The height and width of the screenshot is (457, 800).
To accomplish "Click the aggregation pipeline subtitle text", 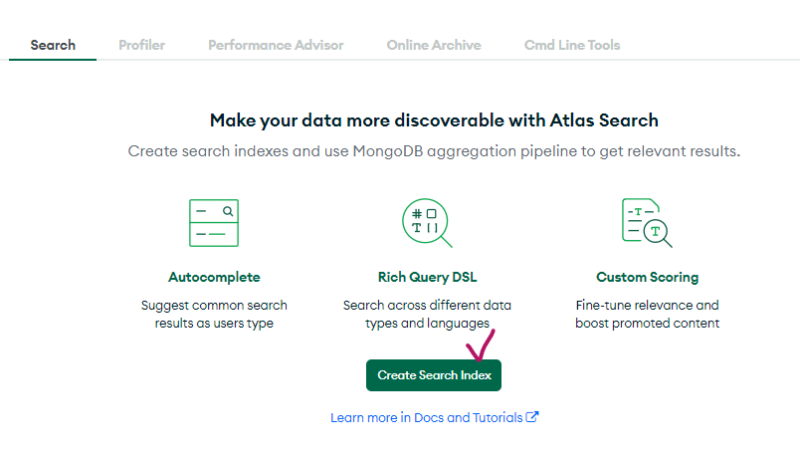I will click(x=434, y=151).
